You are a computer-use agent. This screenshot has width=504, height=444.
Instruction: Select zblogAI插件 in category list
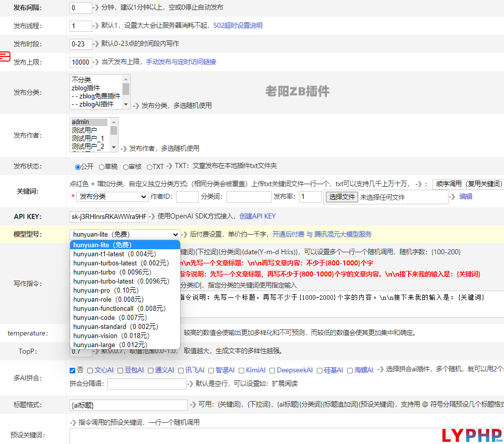96,104
